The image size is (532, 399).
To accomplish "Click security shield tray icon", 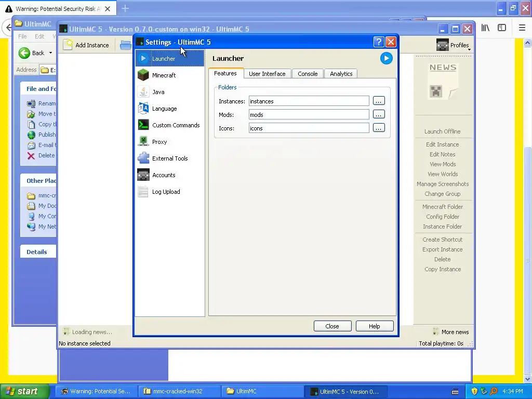I will coord(474,391).
